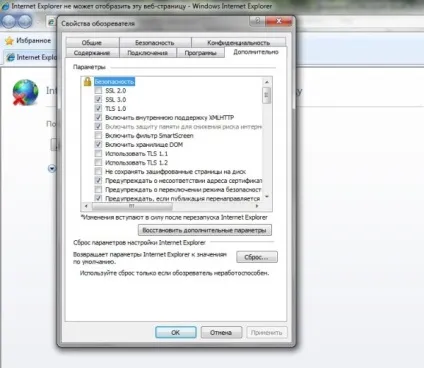This screenshot has height=368, width=424.
Task: Click the dialog help question mark button
Action: [257, 21]
